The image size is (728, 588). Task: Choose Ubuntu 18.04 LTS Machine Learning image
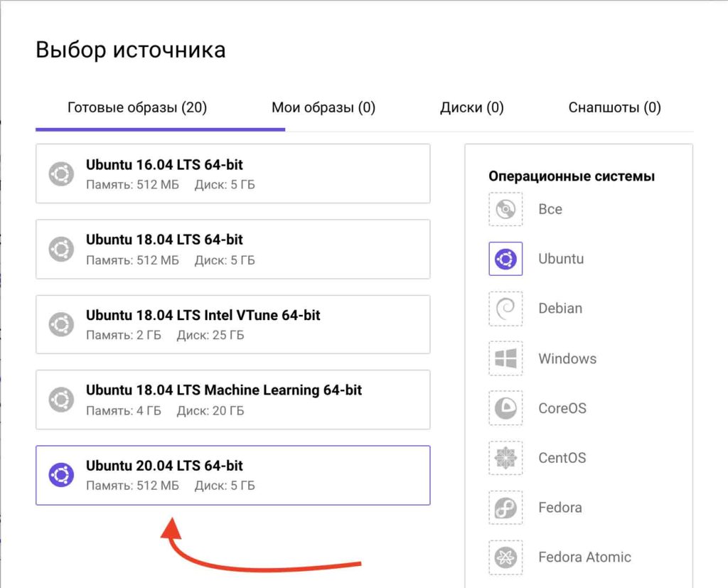[233, 400]
